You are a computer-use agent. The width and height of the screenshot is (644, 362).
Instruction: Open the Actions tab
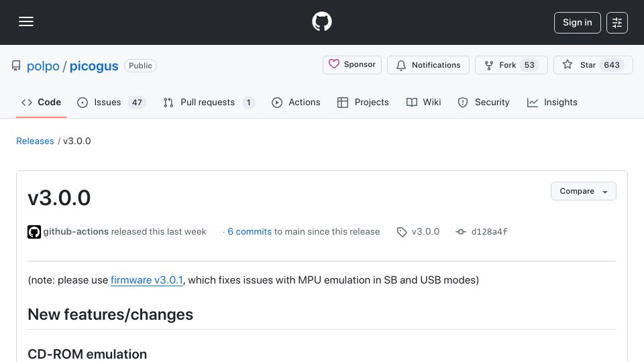(x=296, y=102)
